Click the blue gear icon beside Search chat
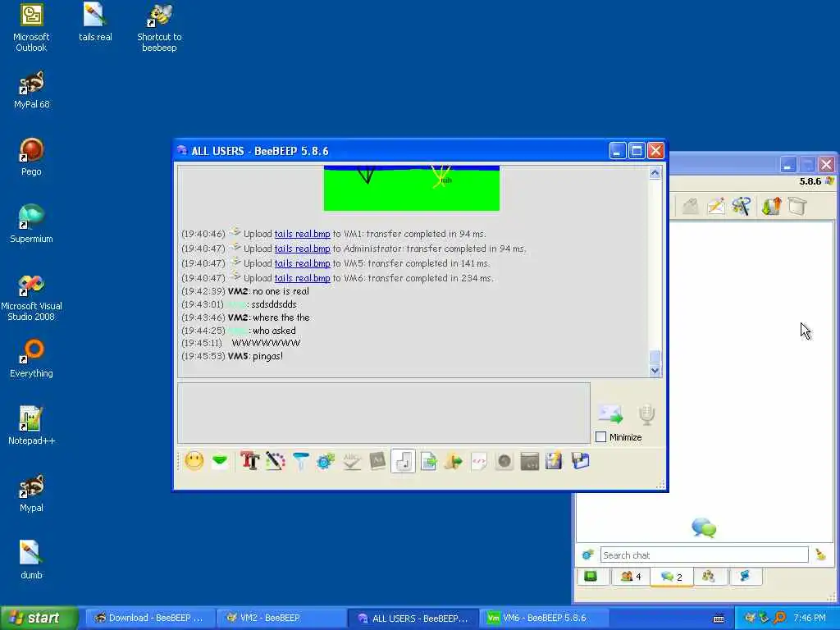 [x=587, y=555]
